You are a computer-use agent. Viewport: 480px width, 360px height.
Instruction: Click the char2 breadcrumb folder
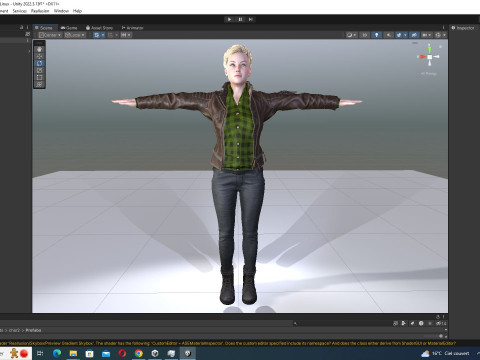(x=14, y=330)
